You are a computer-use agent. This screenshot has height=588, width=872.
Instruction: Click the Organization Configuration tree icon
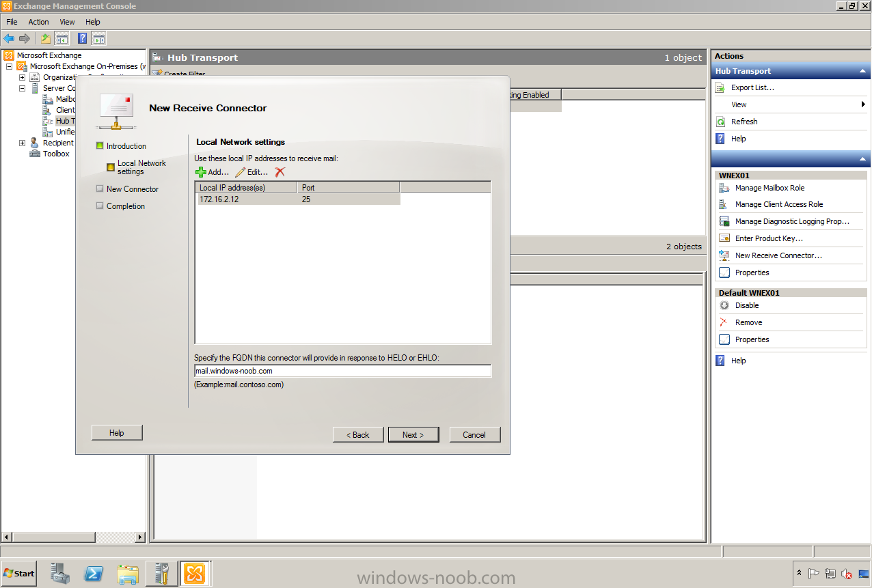[x=35, y=77]
